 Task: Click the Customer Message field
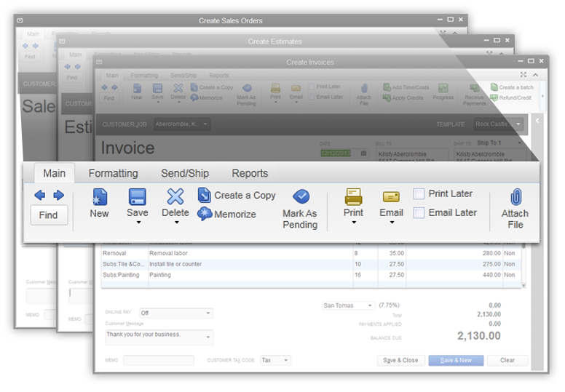(x=159, y=337)
